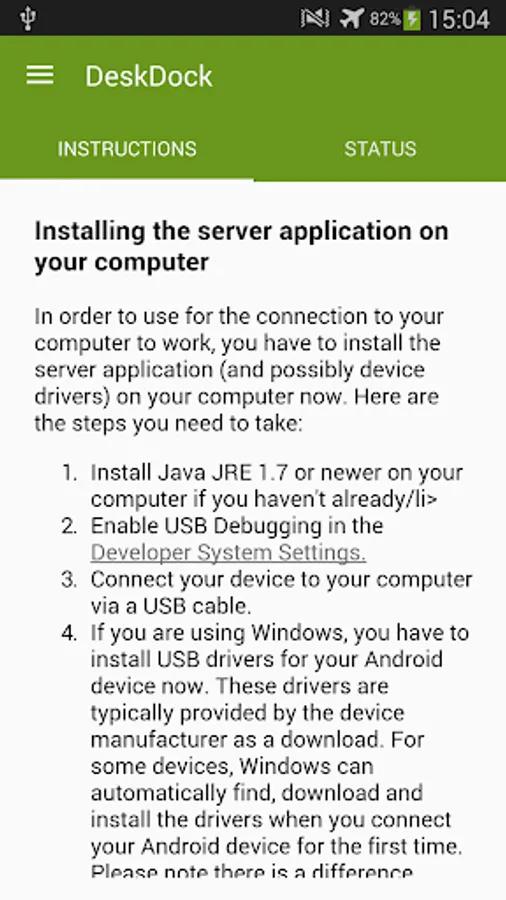Viewport: 506px width, 900px height.
Task: Tap the battery charging icon
Action: tap(412, 19)
